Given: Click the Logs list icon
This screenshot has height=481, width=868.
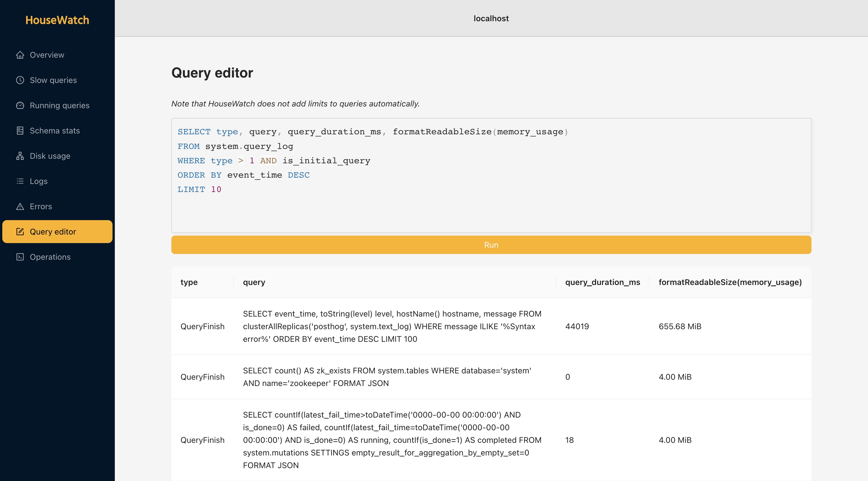Looking at the screenshot, I should tap(20, 181).
